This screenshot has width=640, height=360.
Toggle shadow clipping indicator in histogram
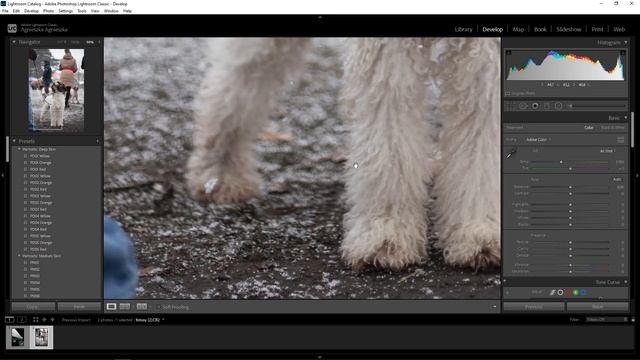[509, 53]
